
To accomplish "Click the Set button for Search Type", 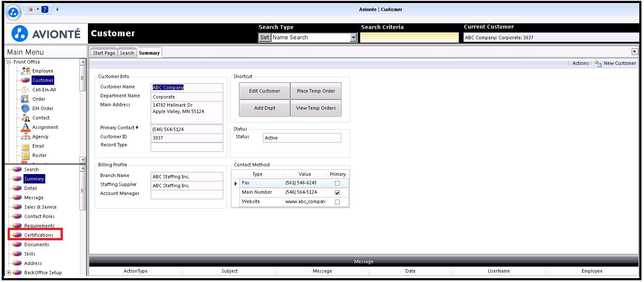I will pyautogui.click(x=265, y=38).
